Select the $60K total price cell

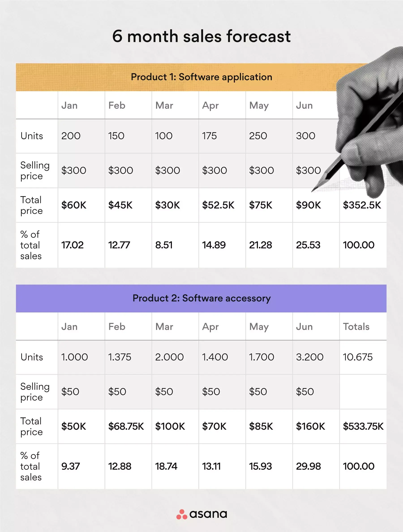74,205
